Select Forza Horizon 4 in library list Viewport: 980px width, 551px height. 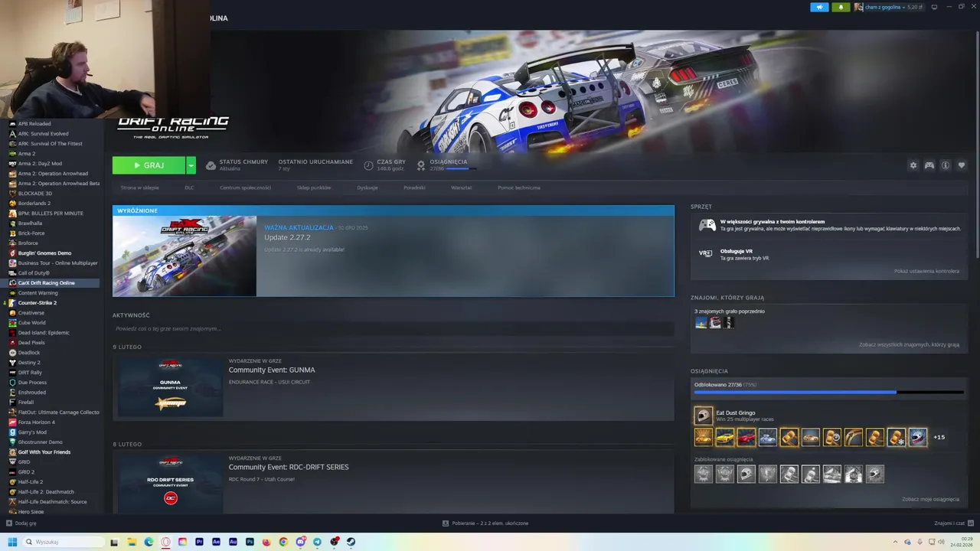coord(36,422)
